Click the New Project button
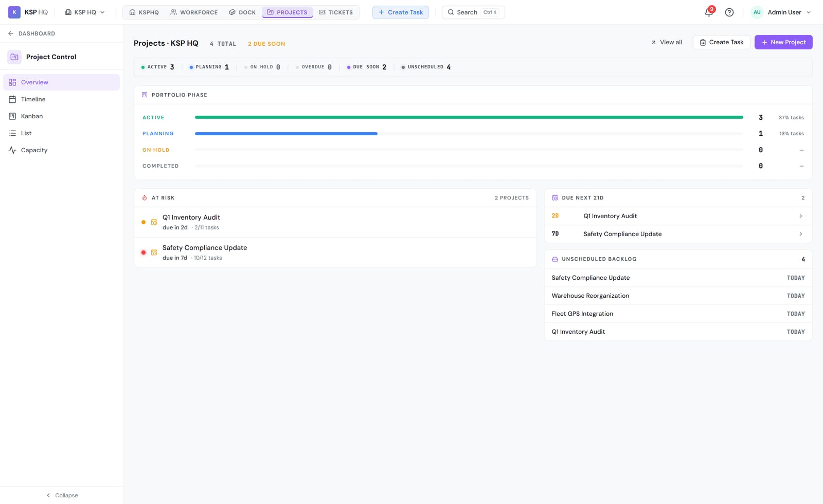 click(x=783, y=42)
